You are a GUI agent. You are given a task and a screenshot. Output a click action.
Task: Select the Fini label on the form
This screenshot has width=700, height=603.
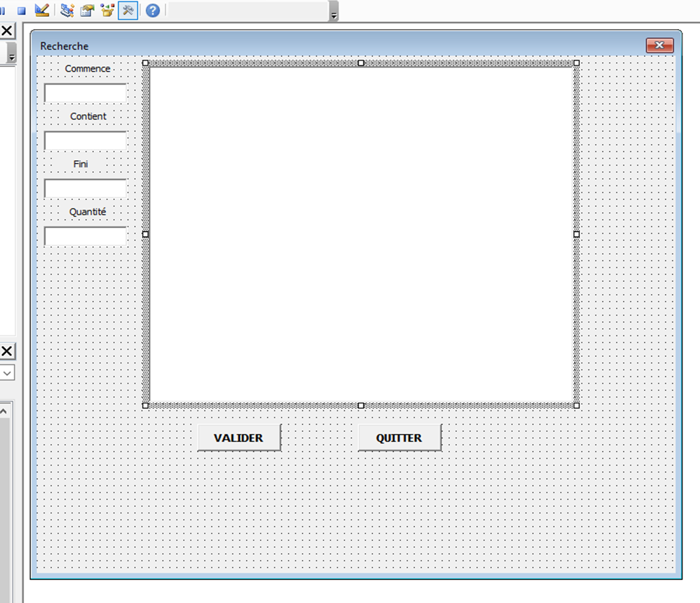80,164
